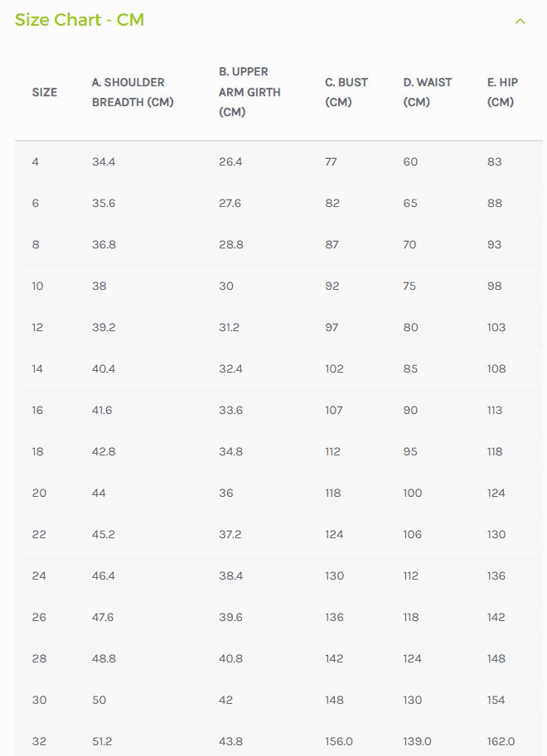Click waist value 112 for size 24
The width and height of the screenshot is (547, 756).
click(x=411, y=576)
